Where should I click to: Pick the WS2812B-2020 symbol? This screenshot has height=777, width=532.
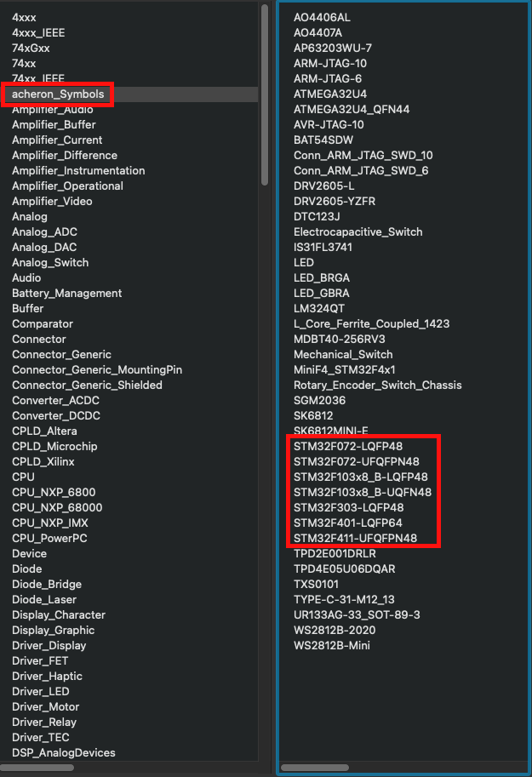(338, 630)
